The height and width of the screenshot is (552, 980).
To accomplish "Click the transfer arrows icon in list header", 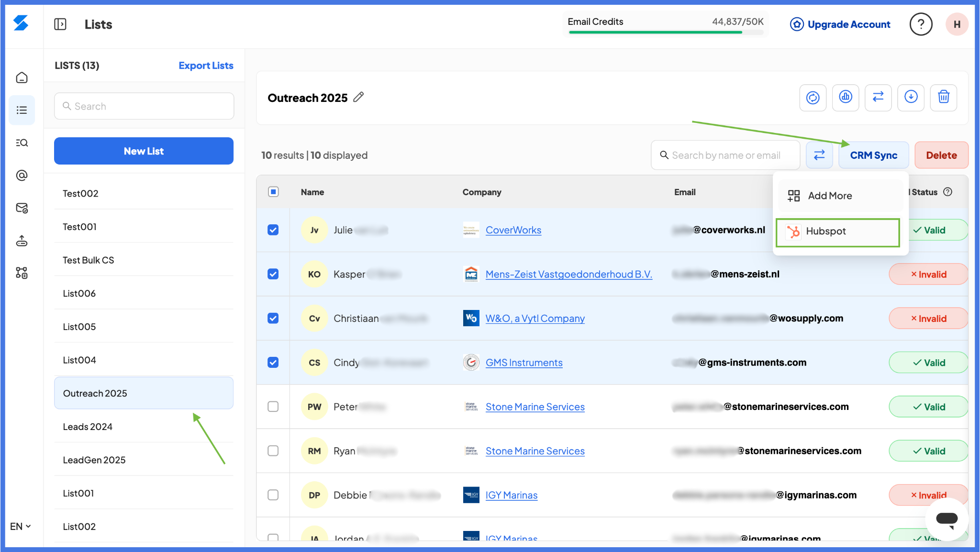I will 878,98.
